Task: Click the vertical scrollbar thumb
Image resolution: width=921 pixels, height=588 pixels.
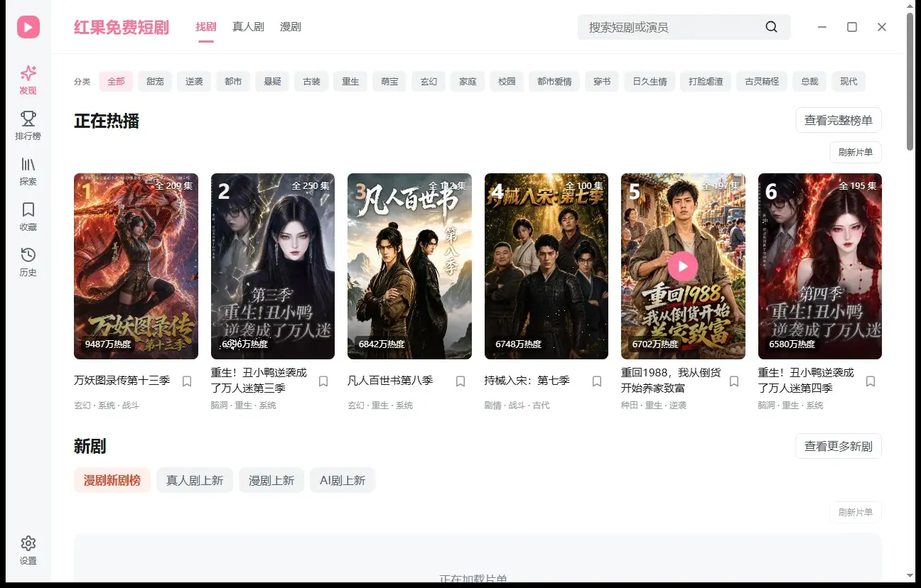Action: (910, 82)
